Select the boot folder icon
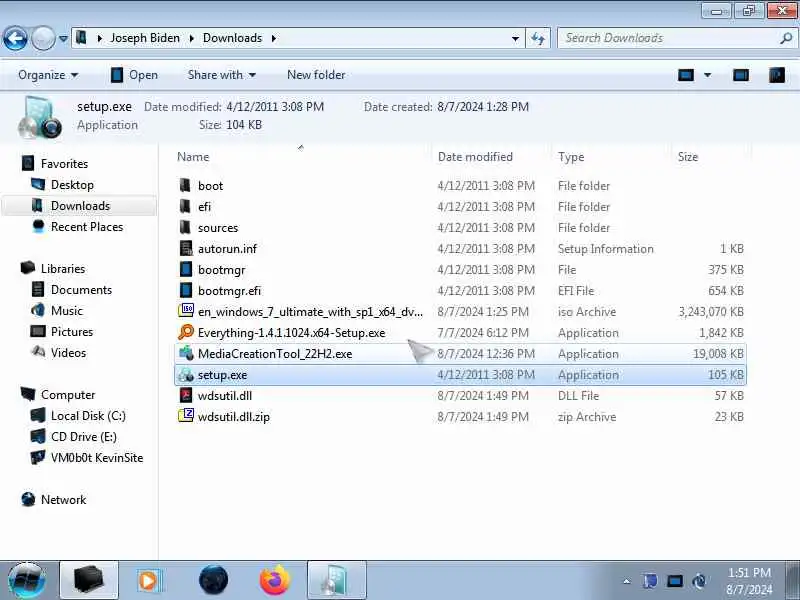Viewport: 800px width, 600px height. pyautogui.click(x=186, y=185)
